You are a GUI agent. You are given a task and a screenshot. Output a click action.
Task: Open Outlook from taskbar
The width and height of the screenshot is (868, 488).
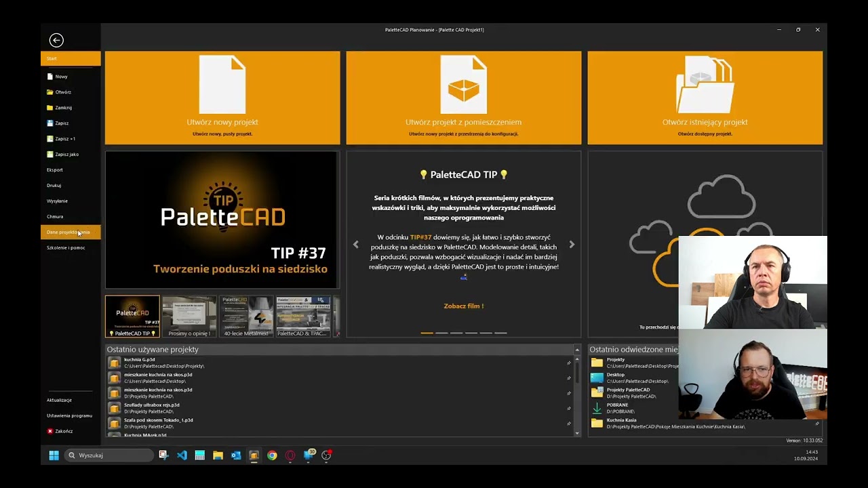(x=236, y=455)
